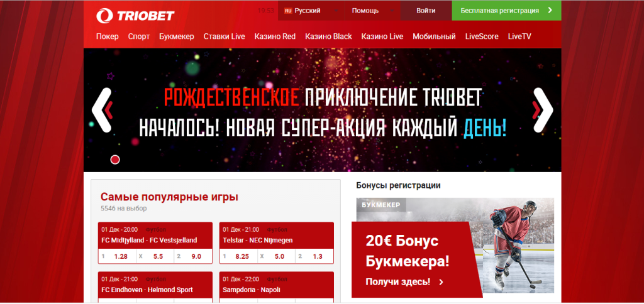Image resolution: width=644 pixels, height=304 pixels.
Task: Open the Русский language dropdown
Action: pyautogui.click(x=311, y=11)
